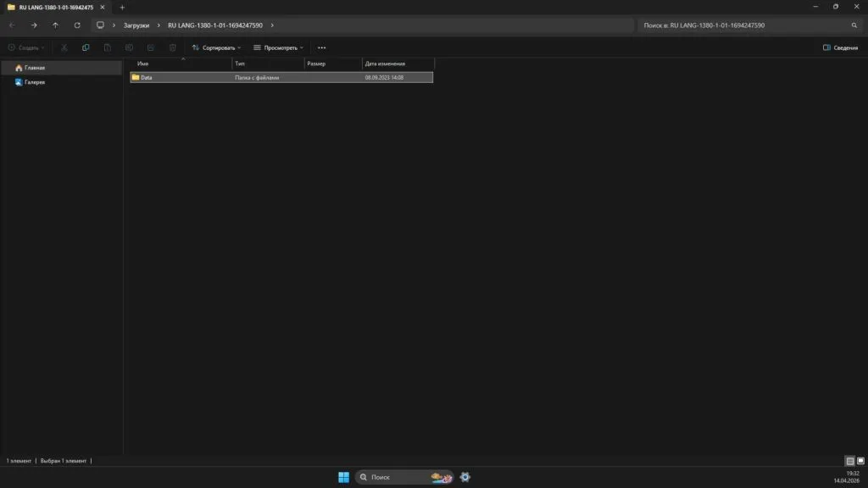
Task: Open a new Explorer tab with plus
Action: click(x=122, y=7)
